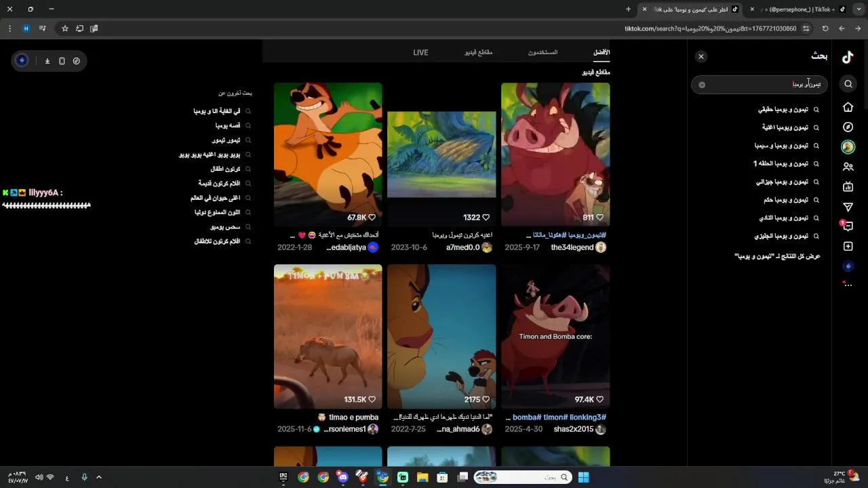Go to the Home feed icon
Viewport: 868px width, 488px height.
click(848, 107)
